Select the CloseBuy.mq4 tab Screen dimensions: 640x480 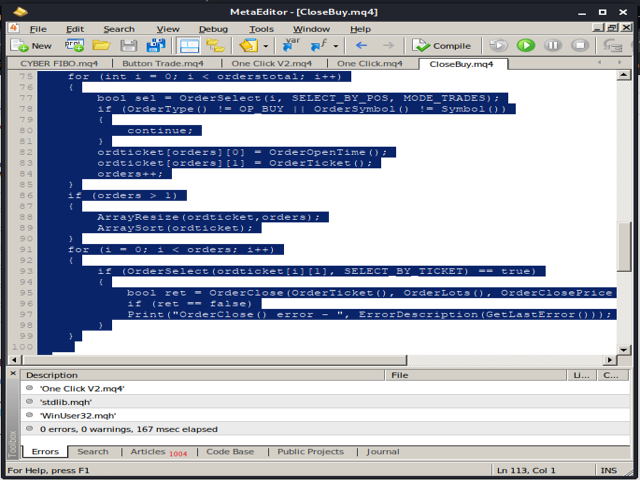pos(462,64)
